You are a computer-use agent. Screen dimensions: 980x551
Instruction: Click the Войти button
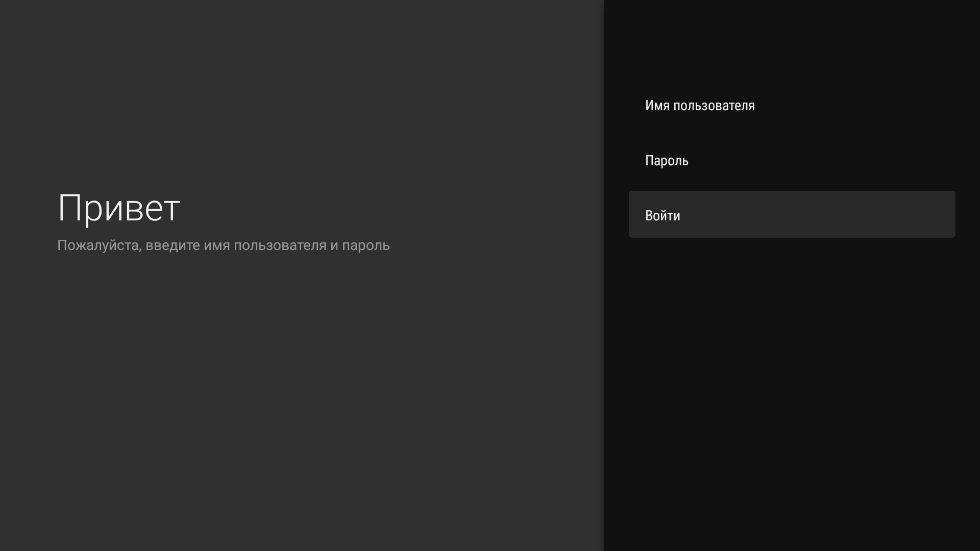[792, 214]
